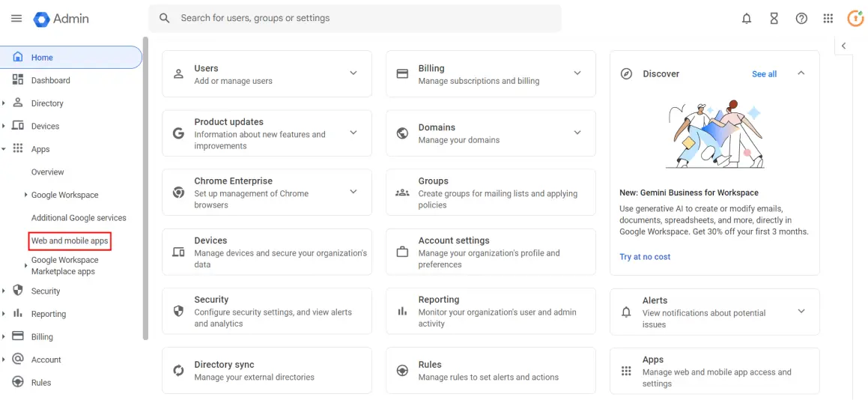Click the Account at-sign sidebar icon
Image resolution: width=868 pixels, height=400 pixels.
point(18,359)
